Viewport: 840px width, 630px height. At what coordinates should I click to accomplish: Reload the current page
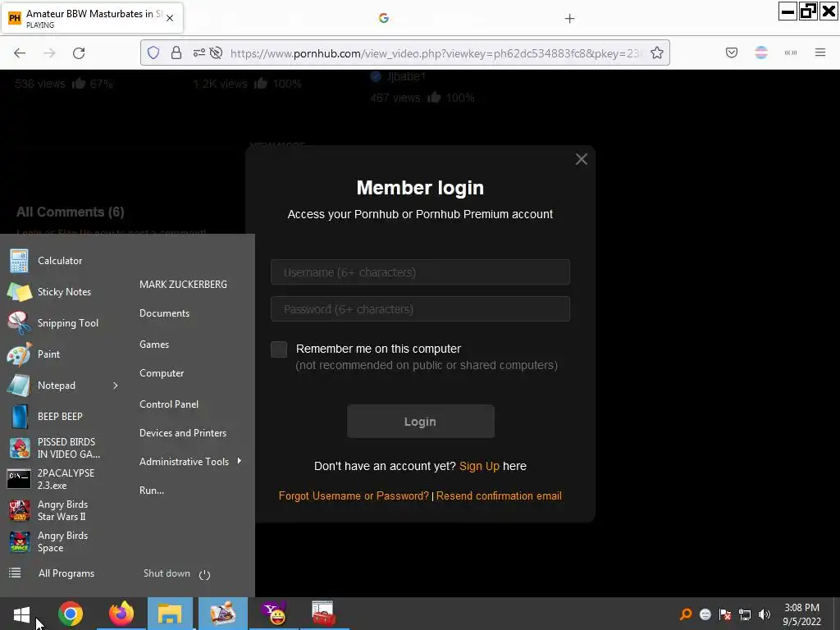(79, 52)
